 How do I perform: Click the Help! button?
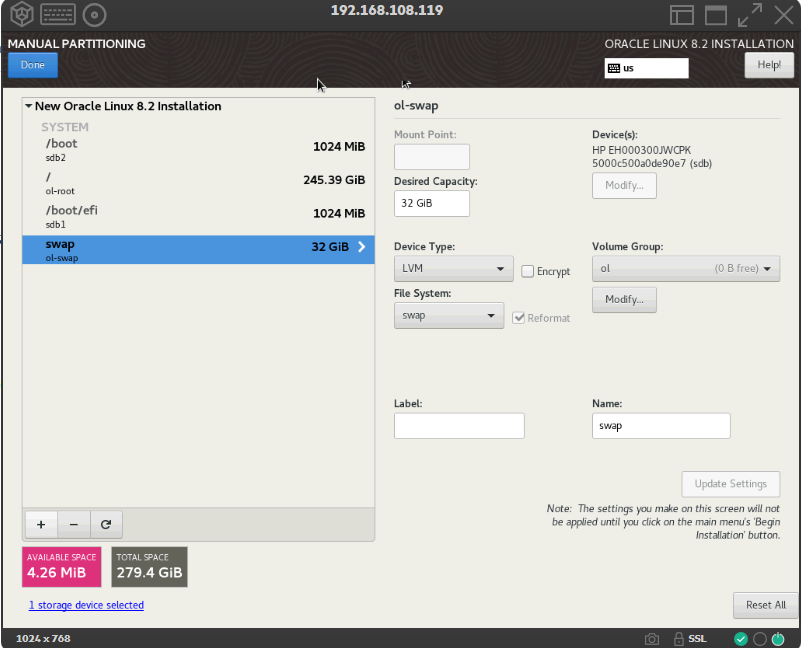point(769,65)
